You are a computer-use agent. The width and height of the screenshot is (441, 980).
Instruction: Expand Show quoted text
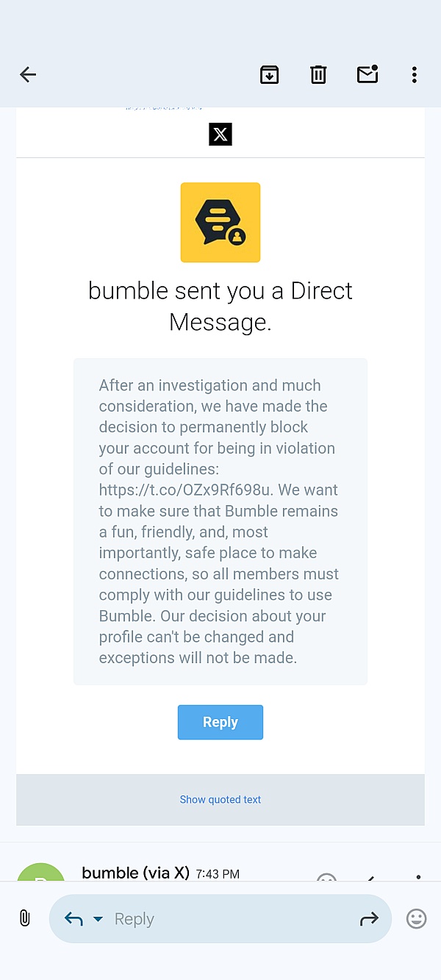[220, 799]
